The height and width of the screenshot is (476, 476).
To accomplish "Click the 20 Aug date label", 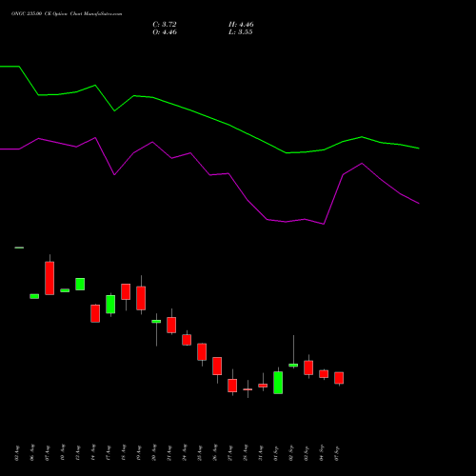I will point(154,452).
